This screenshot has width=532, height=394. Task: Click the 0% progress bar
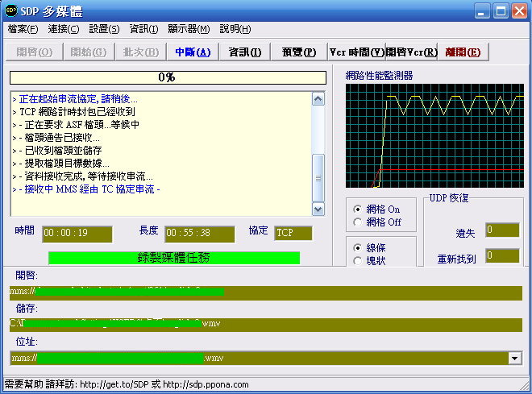(168, 77)
